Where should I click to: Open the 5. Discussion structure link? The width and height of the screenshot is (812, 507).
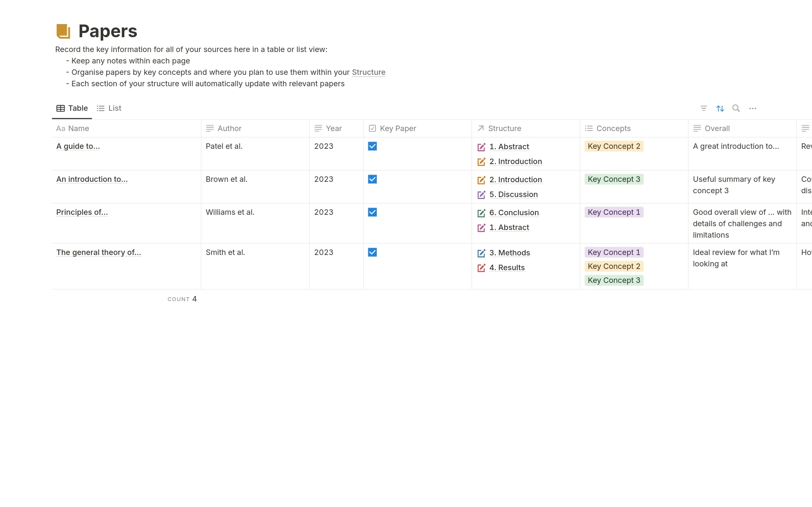[513, 195]
